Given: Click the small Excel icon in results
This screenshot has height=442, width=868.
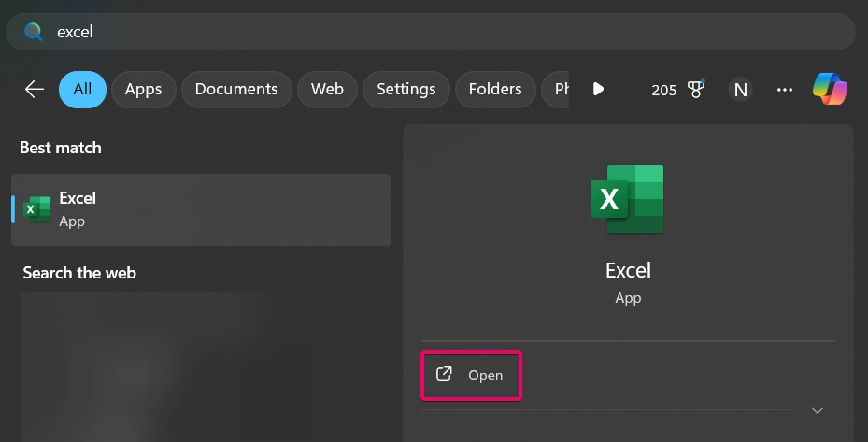Looking at the screenshot, I should point(37,209).
